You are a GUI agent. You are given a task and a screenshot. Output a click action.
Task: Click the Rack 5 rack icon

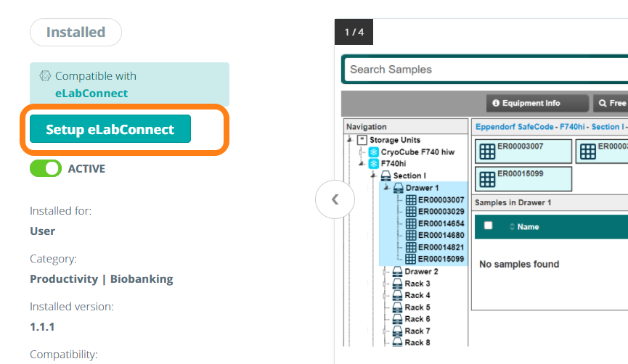(x=398, y=307)
